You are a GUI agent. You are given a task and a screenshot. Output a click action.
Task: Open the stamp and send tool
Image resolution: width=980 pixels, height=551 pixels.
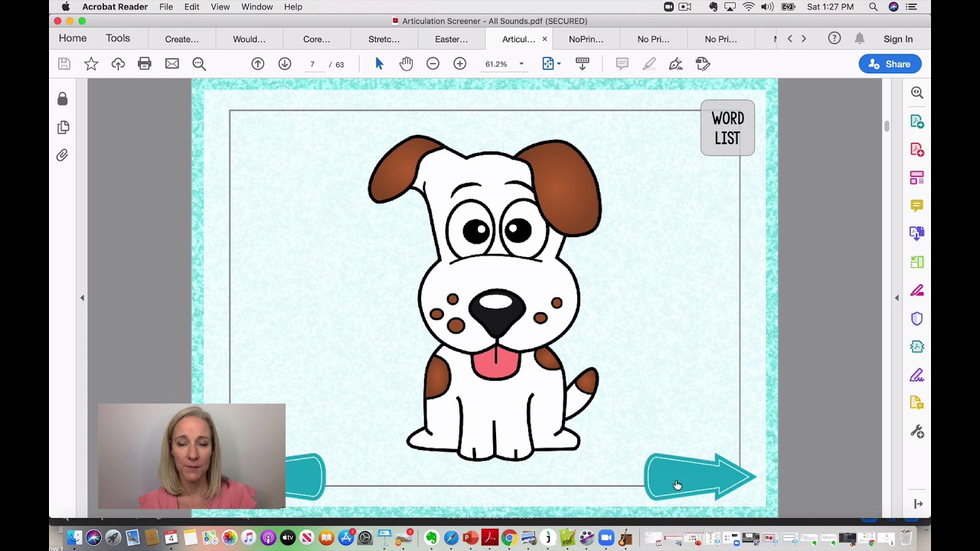click(703, 64)
